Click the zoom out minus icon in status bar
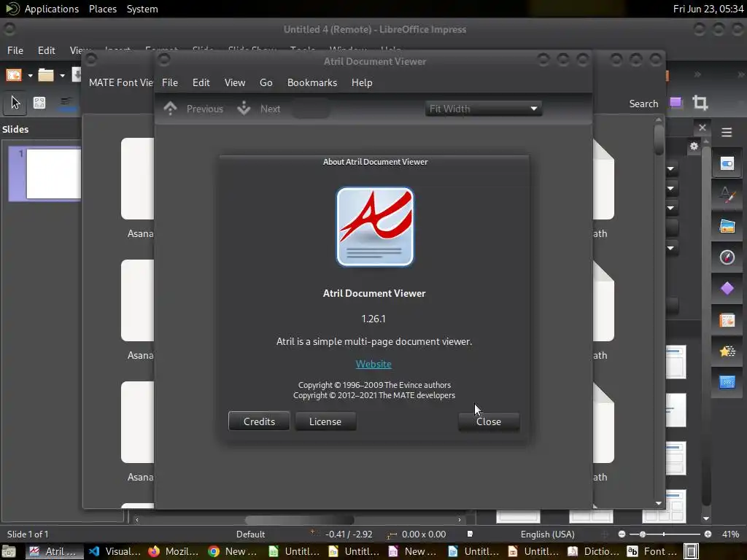This screenshot has width=747, height=560. (622, 534)
